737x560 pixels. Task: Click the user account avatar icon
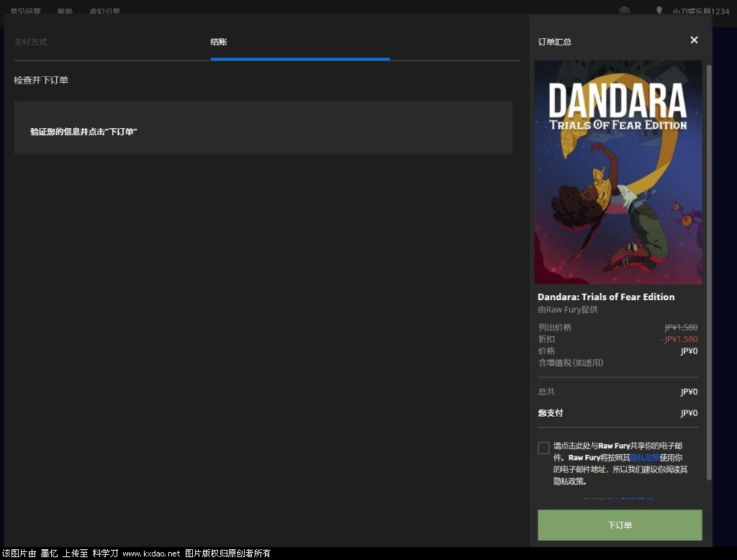click(x=659, y=11)
